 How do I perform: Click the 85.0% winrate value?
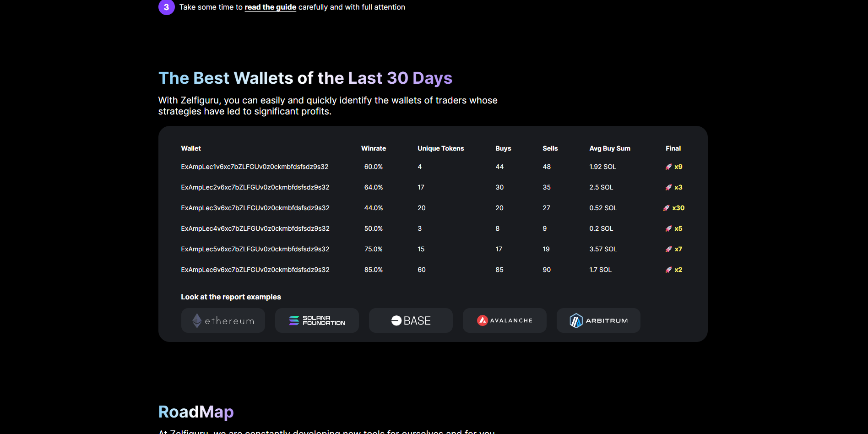[373, 270]
